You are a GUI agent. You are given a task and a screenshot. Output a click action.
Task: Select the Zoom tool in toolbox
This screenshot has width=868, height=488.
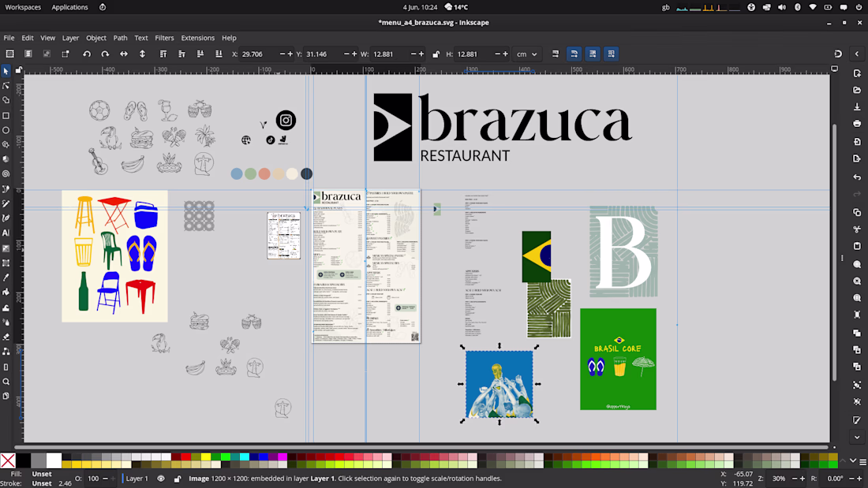(6, 382)
